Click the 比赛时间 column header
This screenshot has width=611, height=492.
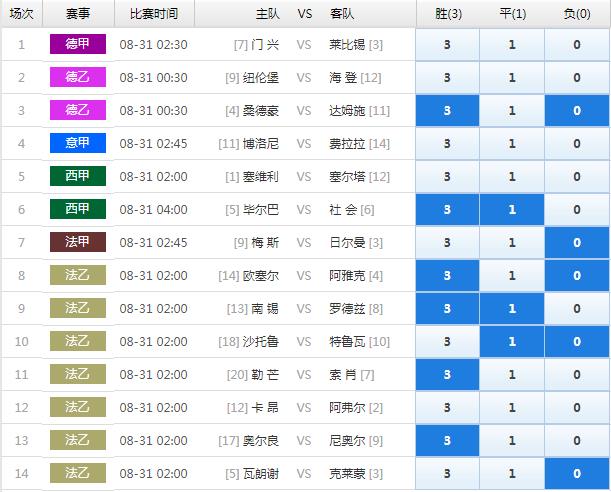pyautogui.click(x=154, y=14)
